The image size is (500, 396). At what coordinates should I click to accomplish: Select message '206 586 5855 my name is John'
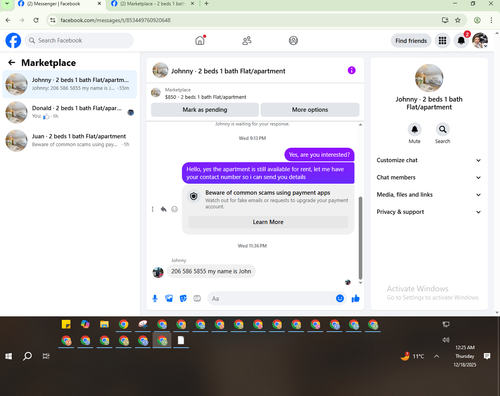click(211, 271)
